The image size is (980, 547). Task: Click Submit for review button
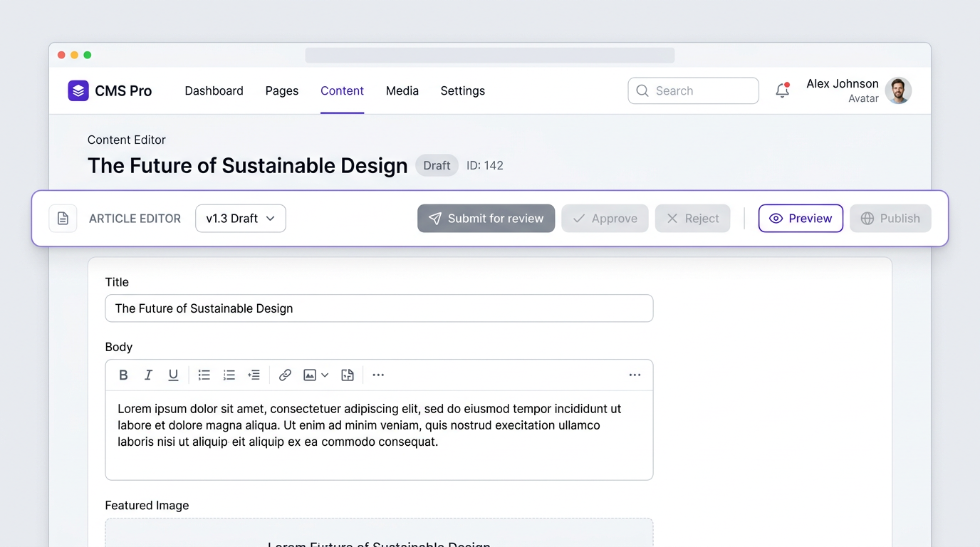pos(486,219)
